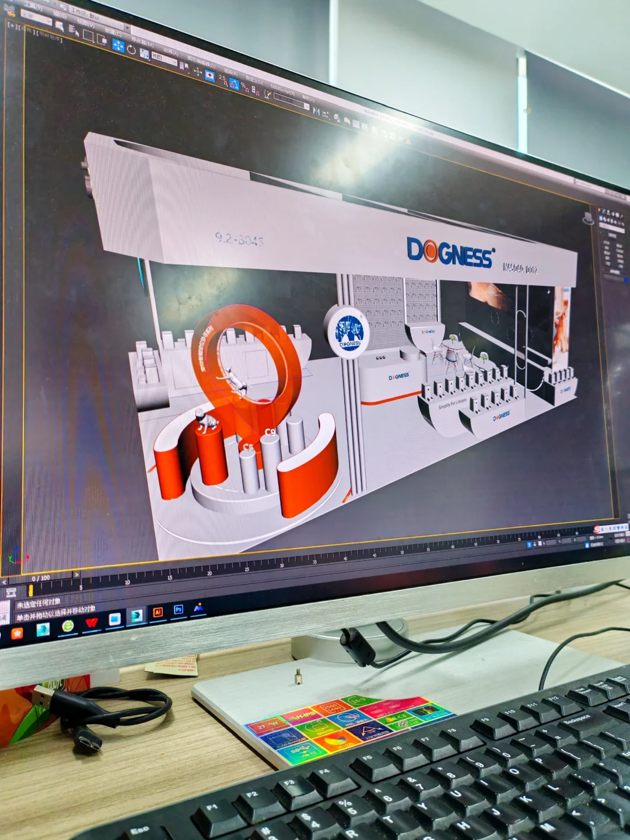This screenshot has width=630, height=840.
Task: Activate the Select and Rotate tool
Action: pyautogui.click(x=131, y=50)
